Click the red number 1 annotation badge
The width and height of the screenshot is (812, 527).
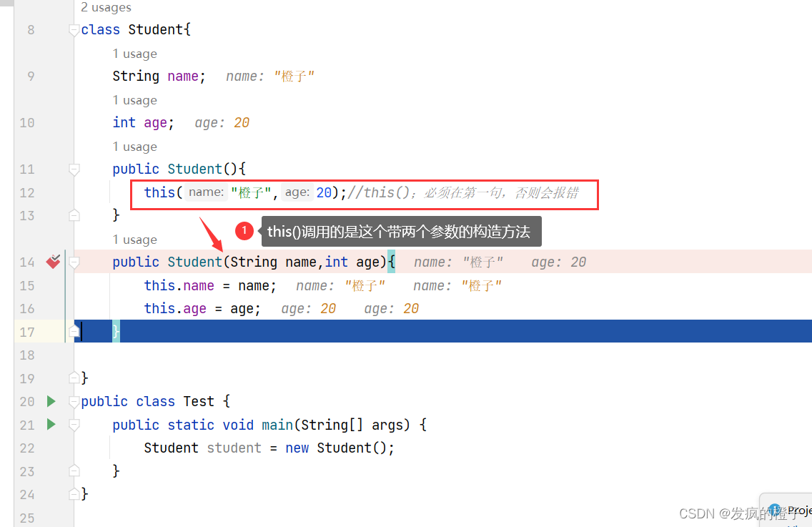point(244,231)
